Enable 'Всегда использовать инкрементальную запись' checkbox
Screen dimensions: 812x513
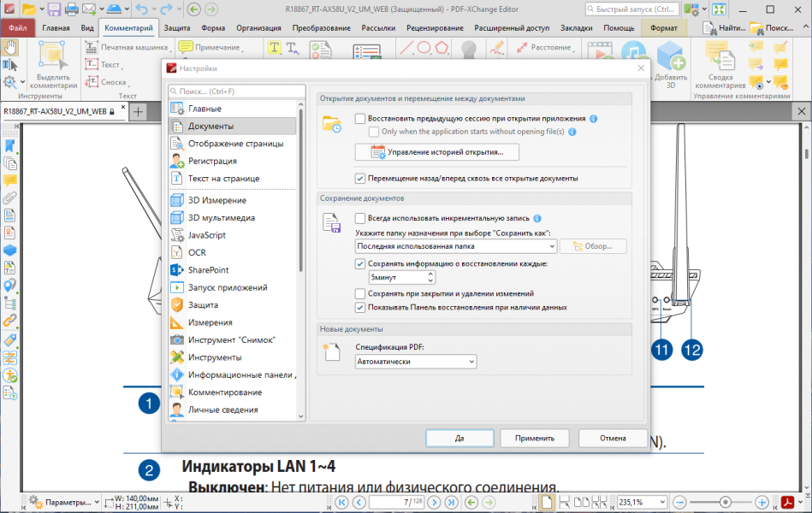coord(360,218)
